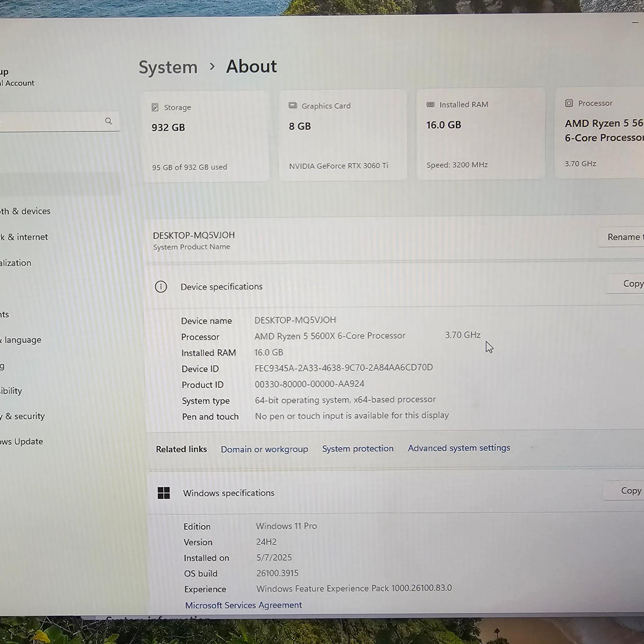The image size is (644, 644).
Task: Click the 95 GB of 932 GB used text
Action: [x=189, y=167]
